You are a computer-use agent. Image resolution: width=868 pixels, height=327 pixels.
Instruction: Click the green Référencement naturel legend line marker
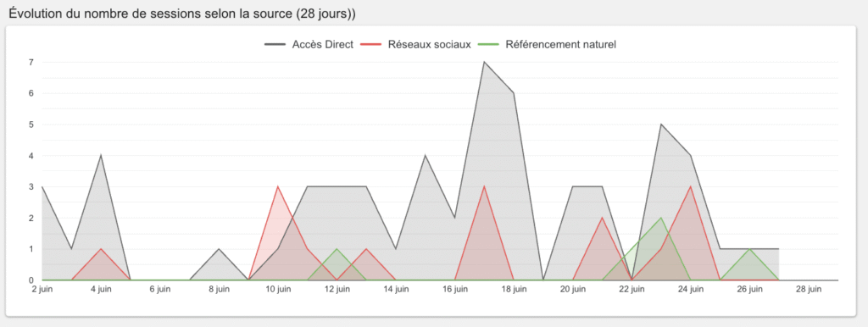(489, 44)
